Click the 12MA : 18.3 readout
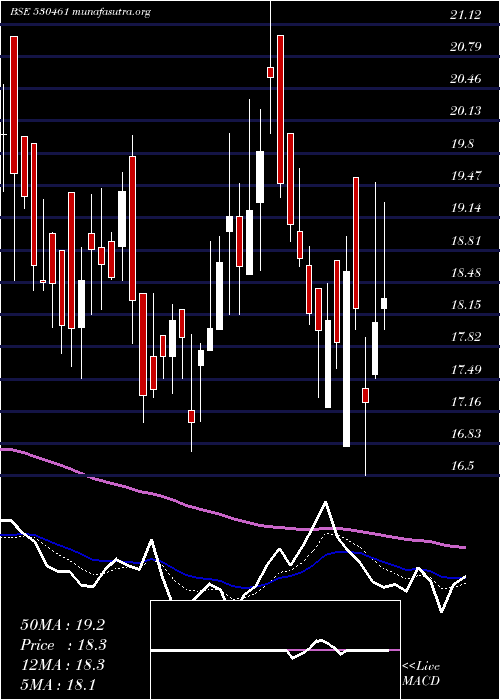 point(62,664)
